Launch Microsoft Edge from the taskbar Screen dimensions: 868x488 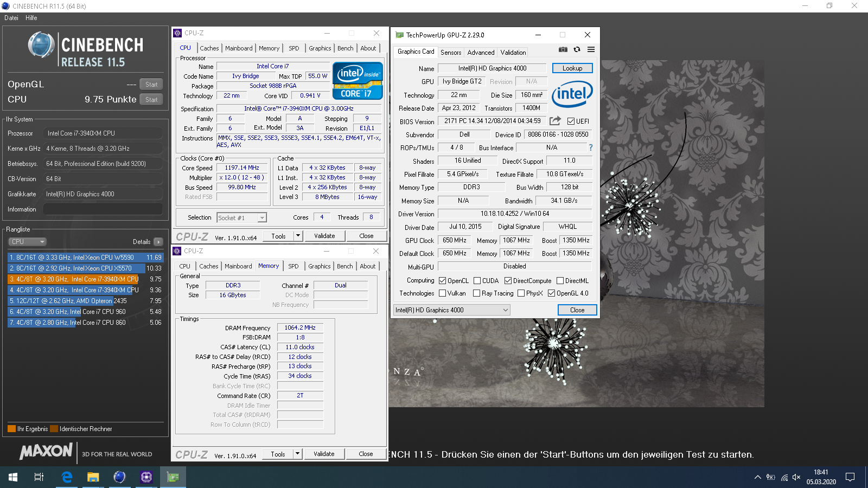pyautogui.click(x=67, y=477)
